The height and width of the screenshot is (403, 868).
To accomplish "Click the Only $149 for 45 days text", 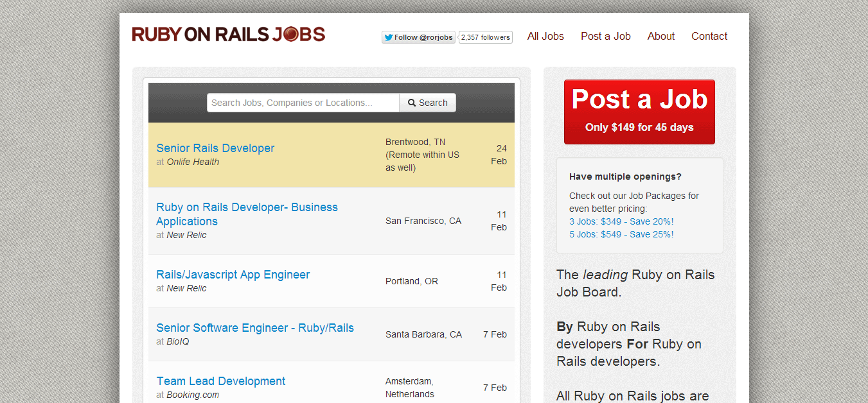I will [x=639, y=127].
